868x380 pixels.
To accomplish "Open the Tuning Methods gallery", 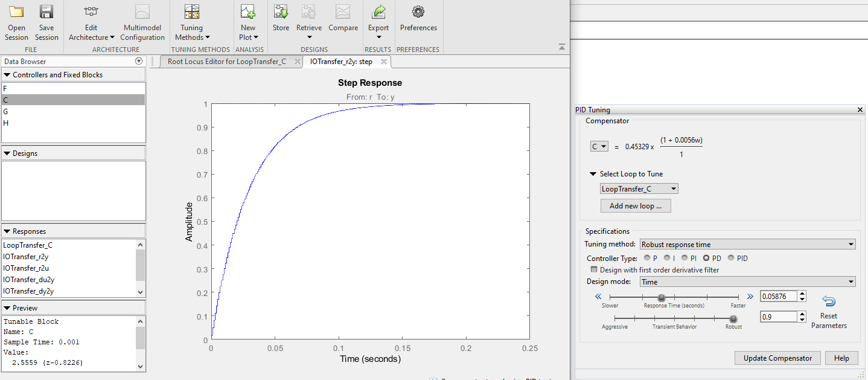I will tap(192, 22).
